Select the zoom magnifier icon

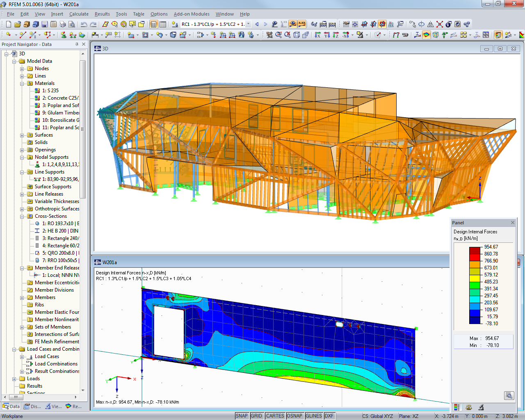click(278, 35)
